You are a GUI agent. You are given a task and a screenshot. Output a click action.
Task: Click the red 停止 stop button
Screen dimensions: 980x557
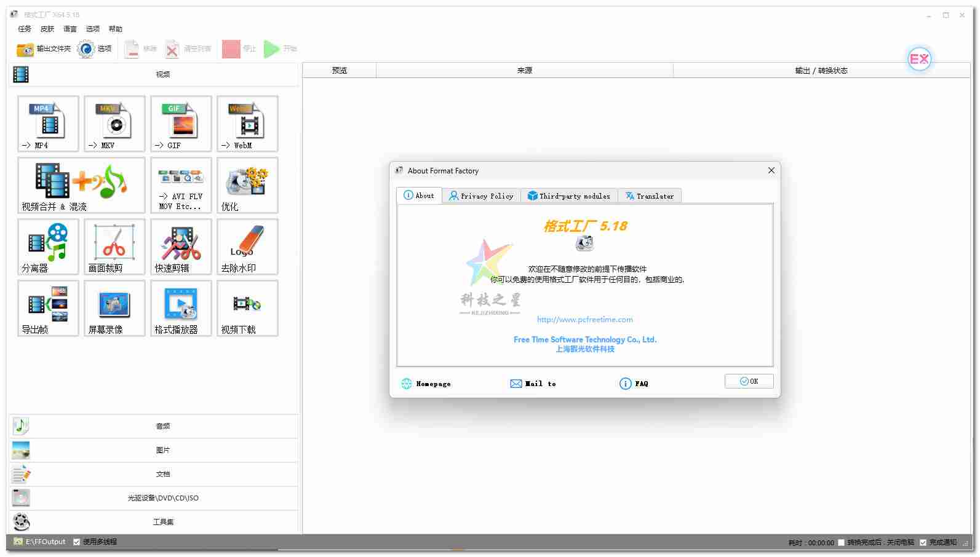(239, 49)
